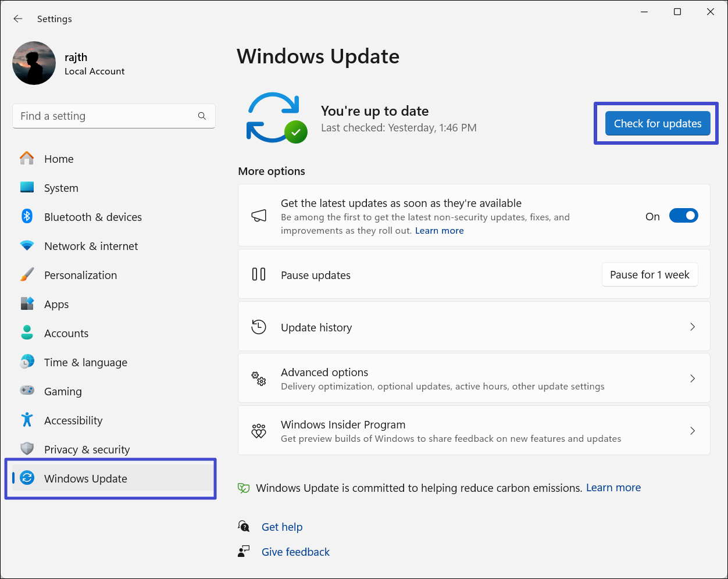
Task: Click the Accessibility figure icon
Action: coord(27,420)
